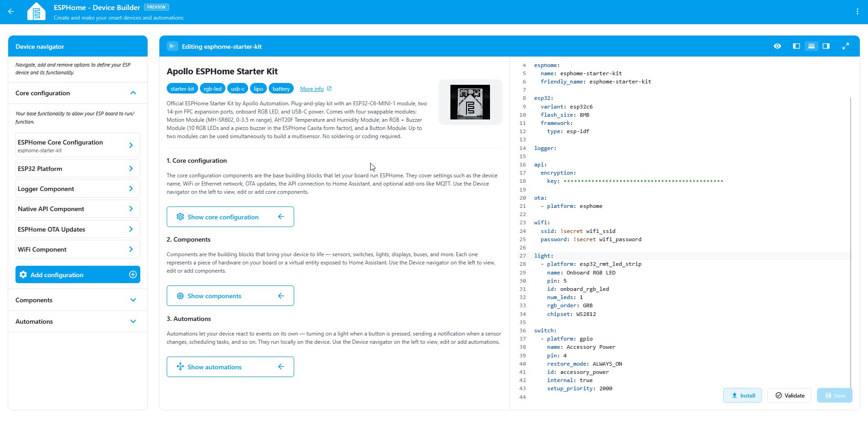Click the Show automations button
868x424 pixels.
pyautogui.click(x=230, y=367)
